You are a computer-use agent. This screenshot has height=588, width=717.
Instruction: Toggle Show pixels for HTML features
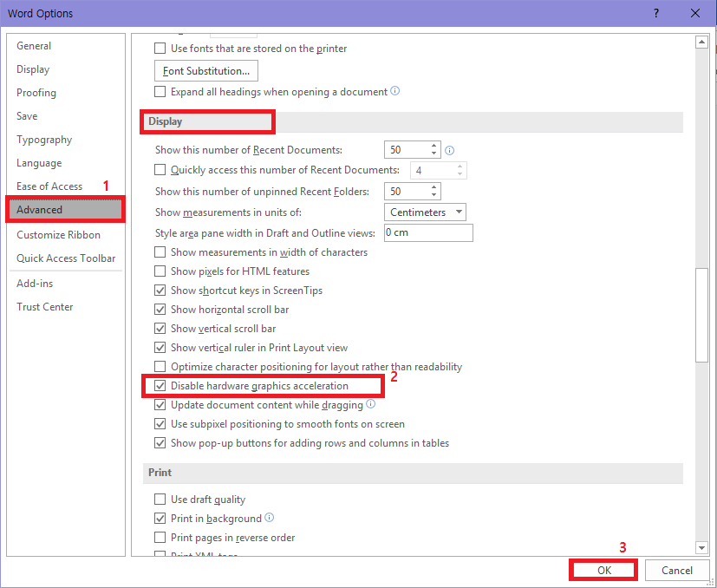(160, 271)
